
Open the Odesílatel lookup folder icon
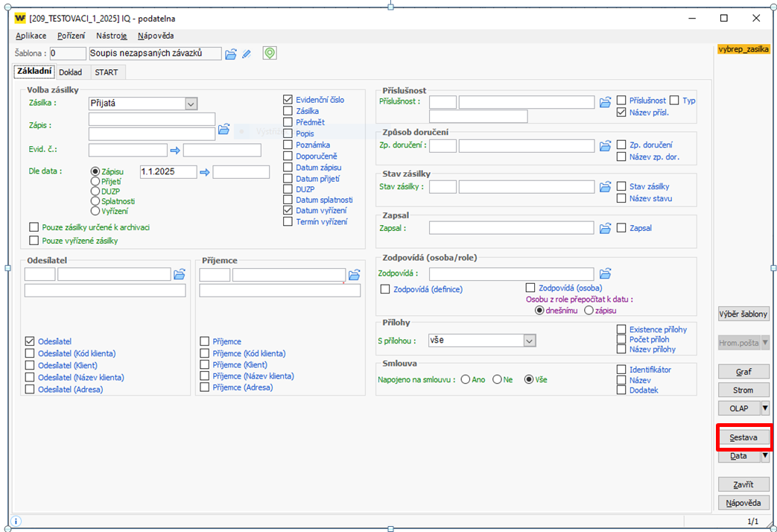[x=180, y=274]
